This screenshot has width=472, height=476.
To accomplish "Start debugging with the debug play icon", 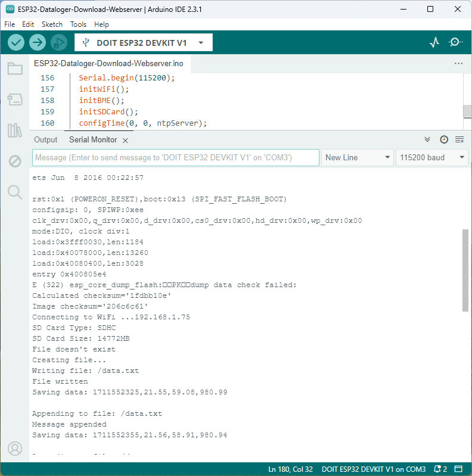I will coord(59,42).
